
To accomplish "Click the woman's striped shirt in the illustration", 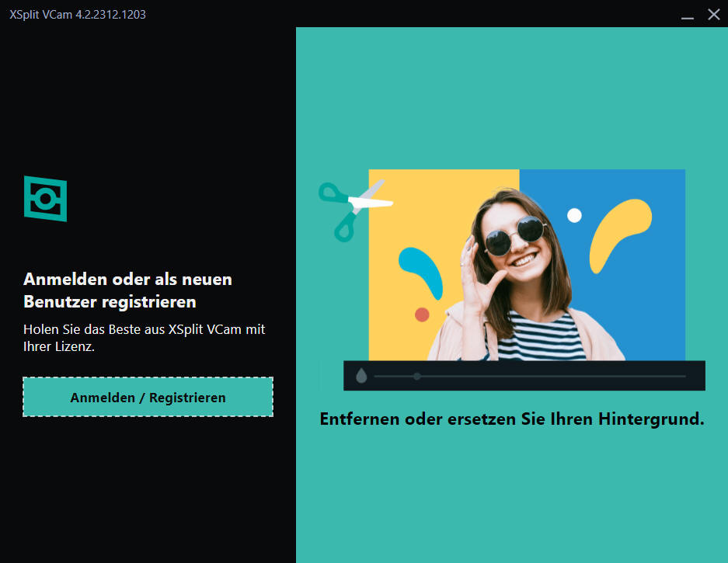I will click(536, 334).
